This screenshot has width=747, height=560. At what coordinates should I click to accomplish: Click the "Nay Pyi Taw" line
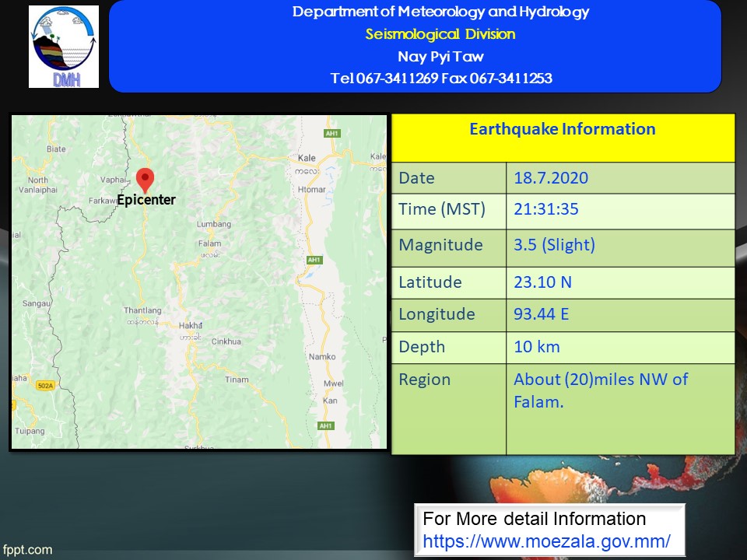click(x=440, y=57)
